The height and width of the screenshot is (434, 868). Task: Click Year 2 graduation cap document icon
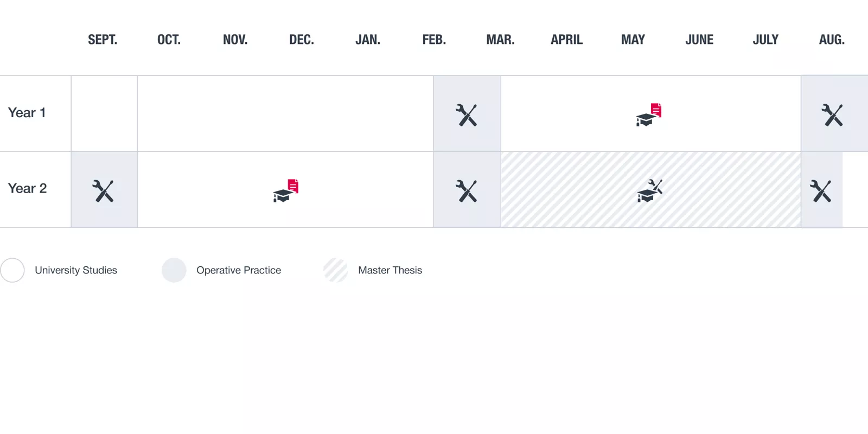point(286,191)
